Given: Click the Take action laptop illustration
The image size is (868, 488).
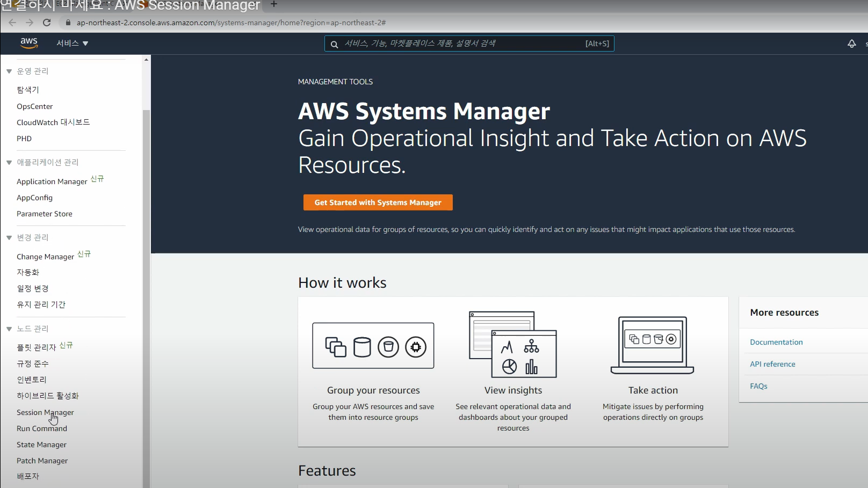Looking at the screenshot, I should coord(653,345).
